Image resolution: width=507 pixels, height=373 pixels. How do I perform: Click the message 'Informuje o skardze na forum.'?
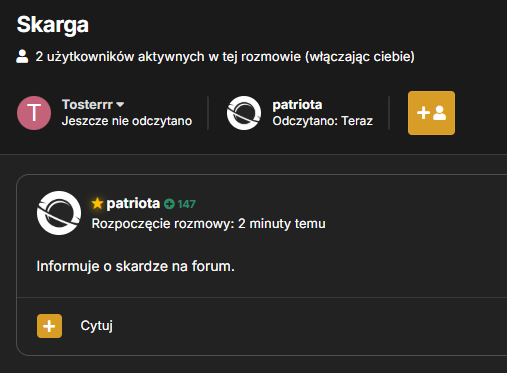pos(136,266)
